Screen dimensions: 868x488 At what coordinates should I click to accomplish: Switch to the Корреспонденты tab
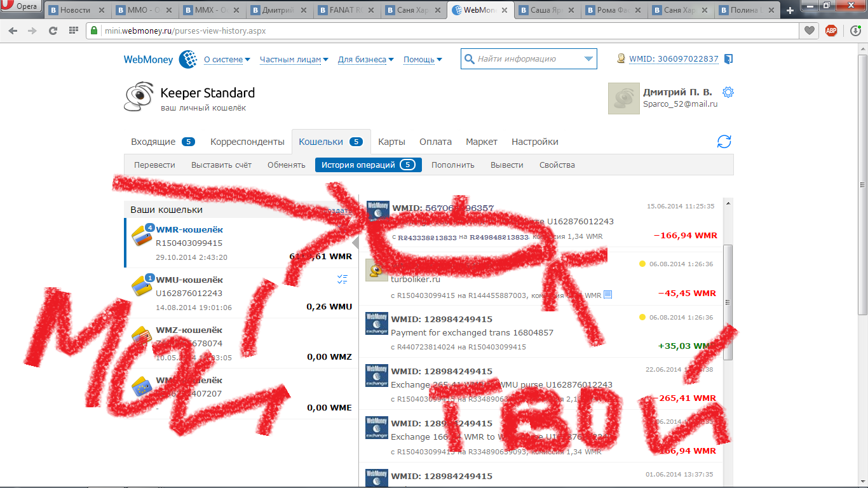click(x=247, y=142)
